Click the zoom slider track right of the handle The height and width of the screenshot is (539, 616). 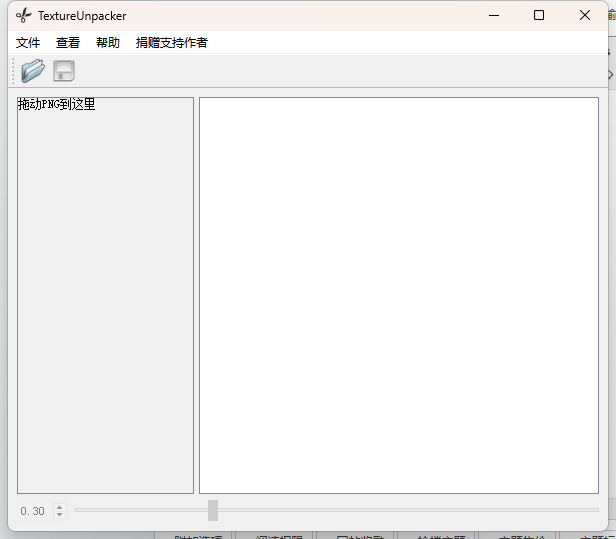pos(408,510)
